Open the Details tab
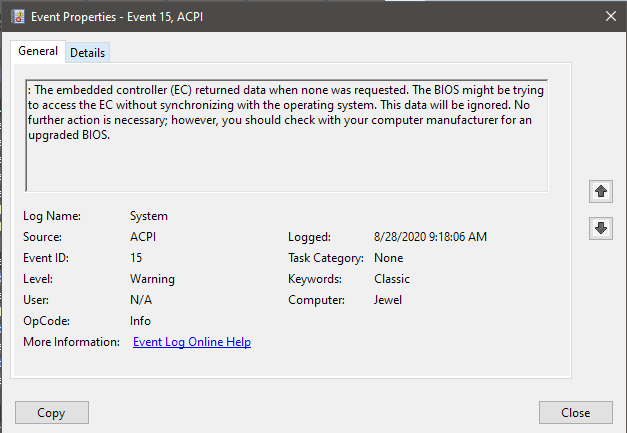Viewport: 627px width, 433px height. pos(87,52)
